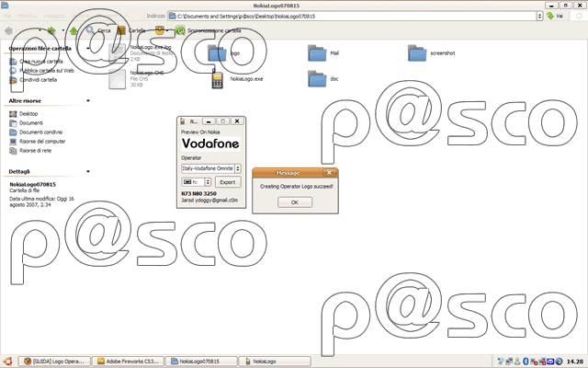Select the Mail folder icon
This screenshot has height=368, width=588.
point(317,53)
